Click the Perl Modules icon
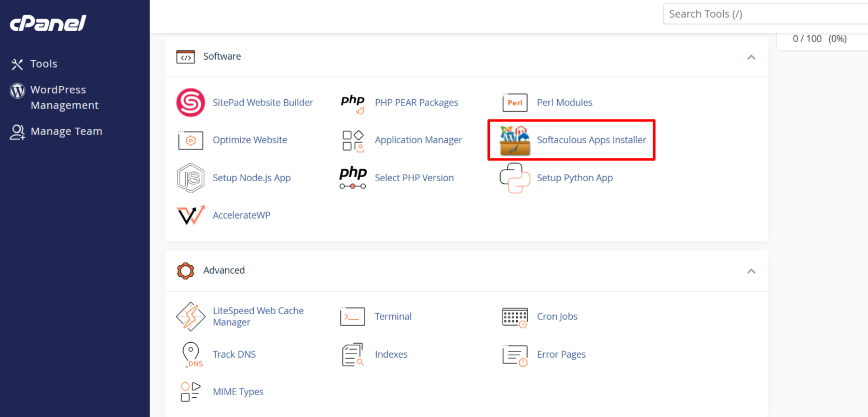Viewport: 868px width, 417px height. coord(515,102)
